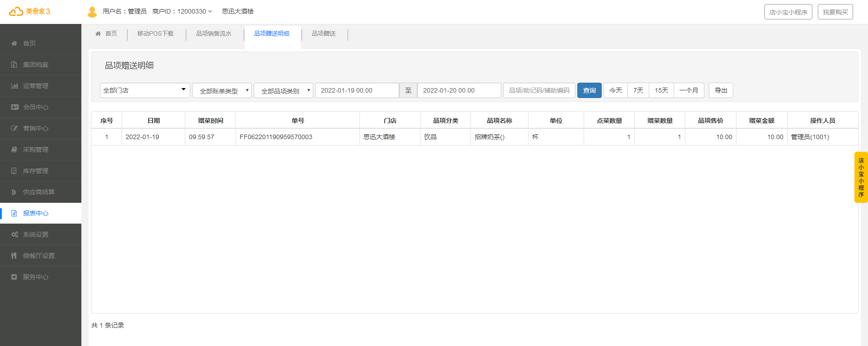The height and width of the screenshot is (346, 868).
Task: Switch to the 移动POS下载 tab
Action: click(156, 33)
